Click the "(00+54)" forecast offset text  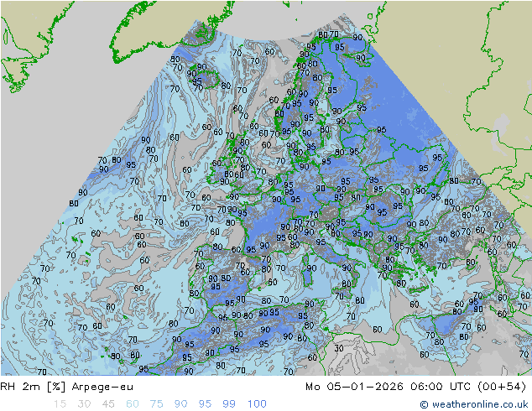(502, 387)
